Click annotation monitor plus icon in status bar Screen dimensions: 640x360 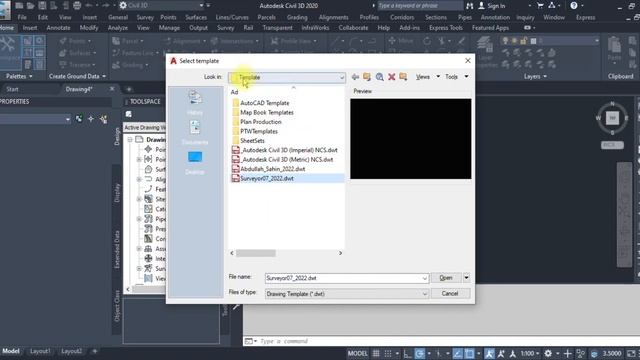(x=568, y=353)
